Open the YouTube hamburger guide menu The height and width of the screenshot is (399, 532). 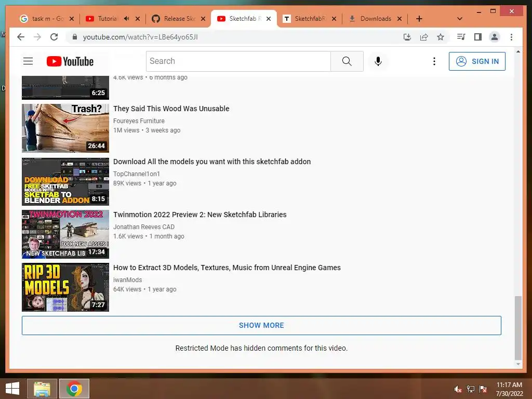[x=28, y=61]
